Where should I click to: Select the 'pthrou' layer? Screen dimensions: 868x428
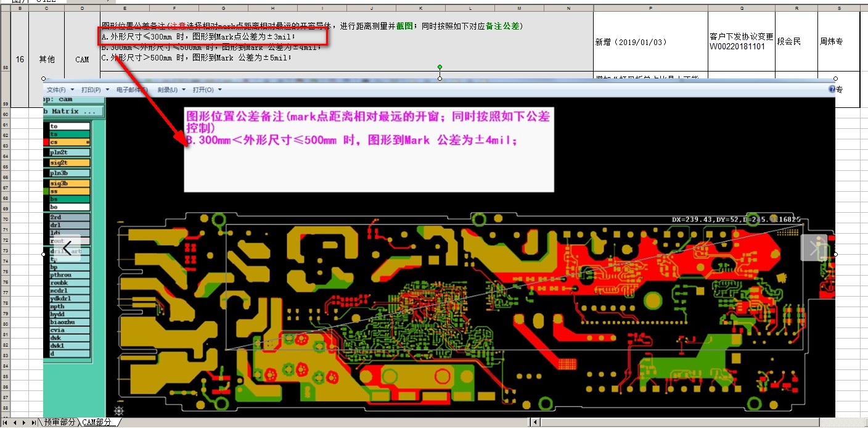point(70,275)
